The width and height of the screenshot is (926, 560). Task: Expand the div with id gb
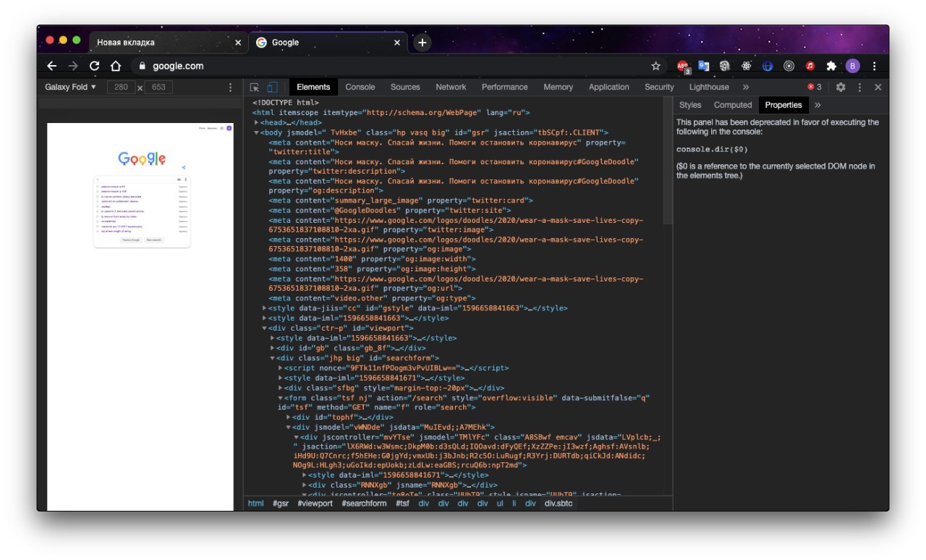272,348
